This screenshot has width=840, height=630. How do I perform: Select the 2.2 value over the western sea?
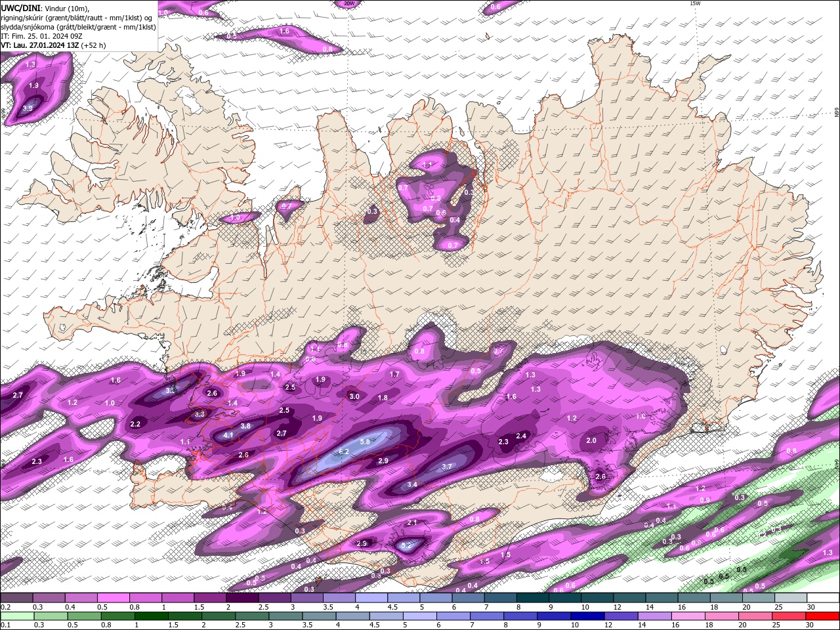tap(135, 424)
